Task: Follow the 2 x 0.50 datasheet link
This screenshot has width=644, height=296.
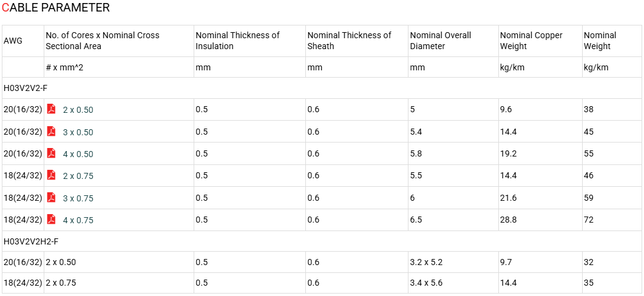Action: 78,110
